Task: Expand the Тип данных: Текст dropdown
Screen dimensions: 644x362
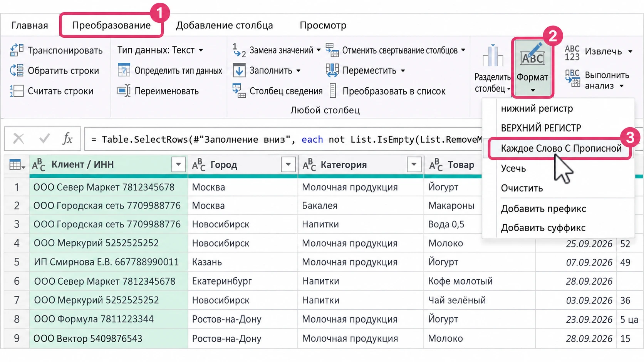Action: coord(201,50)
